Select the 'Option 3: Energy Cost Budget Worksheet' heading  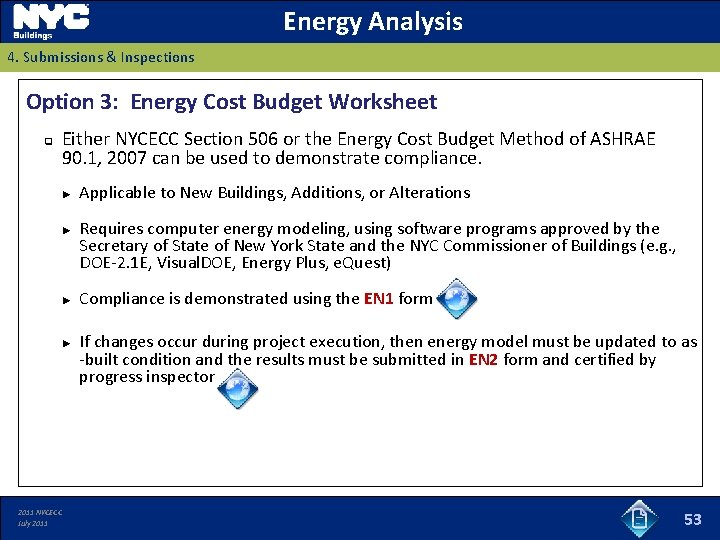coord(231,101)
